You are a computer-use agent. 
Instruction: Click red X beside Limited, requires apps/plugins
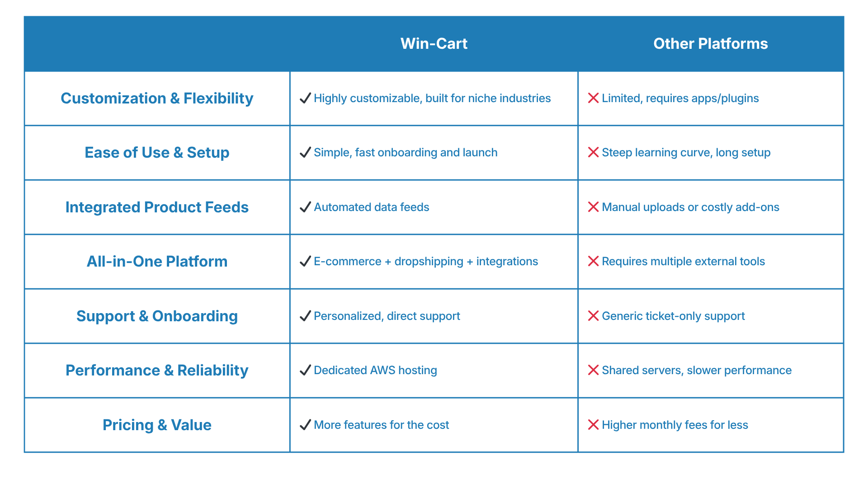tap(593, 98)
